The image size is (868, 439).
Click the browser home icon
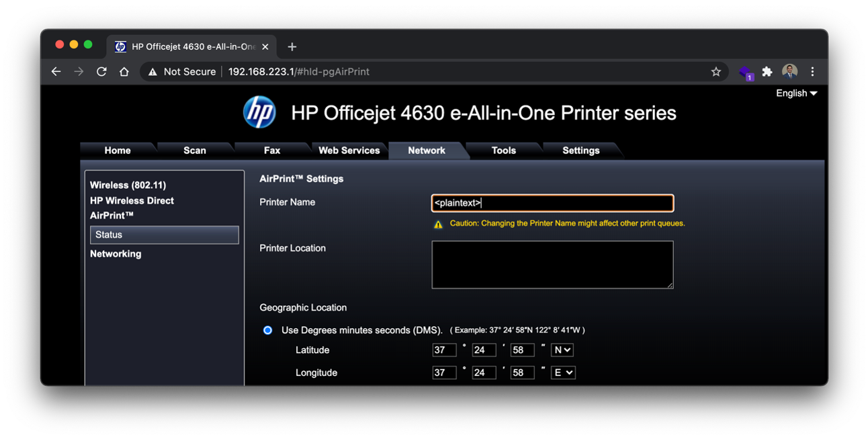(x=124, y=71)
